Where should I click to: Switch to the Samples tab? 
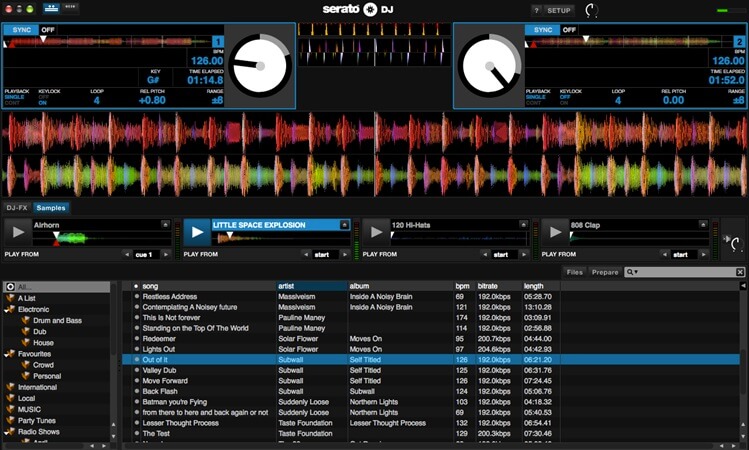(51, 208)
